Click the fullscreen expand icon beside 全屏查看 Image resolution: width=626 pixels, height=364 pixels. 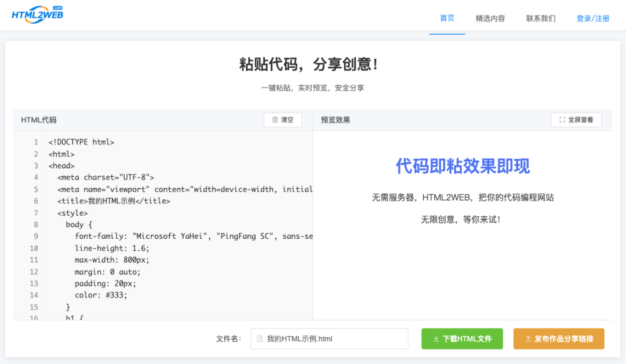click(561, 119)
